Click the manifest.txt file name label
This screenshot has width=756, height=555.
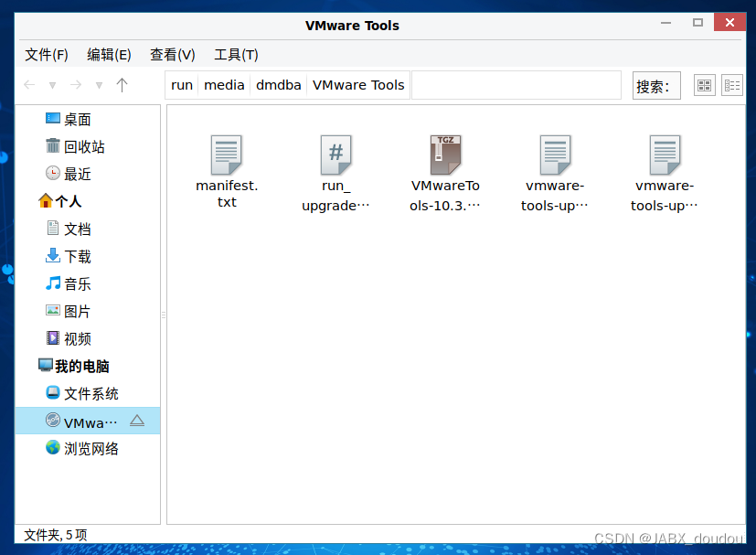tap(227, 194)
